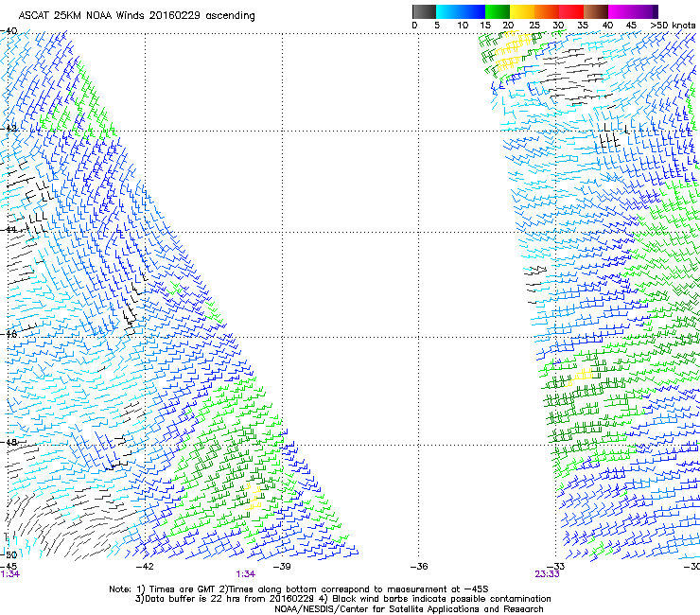Screen dimensions: 700x615
Task: Click the '-50' latitude label on the left axis
Action: click(x=9, y=554)
